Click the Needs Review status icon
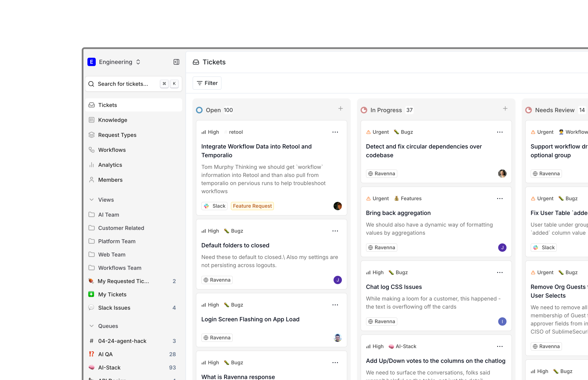588x380 pixels. pos(529,110)
